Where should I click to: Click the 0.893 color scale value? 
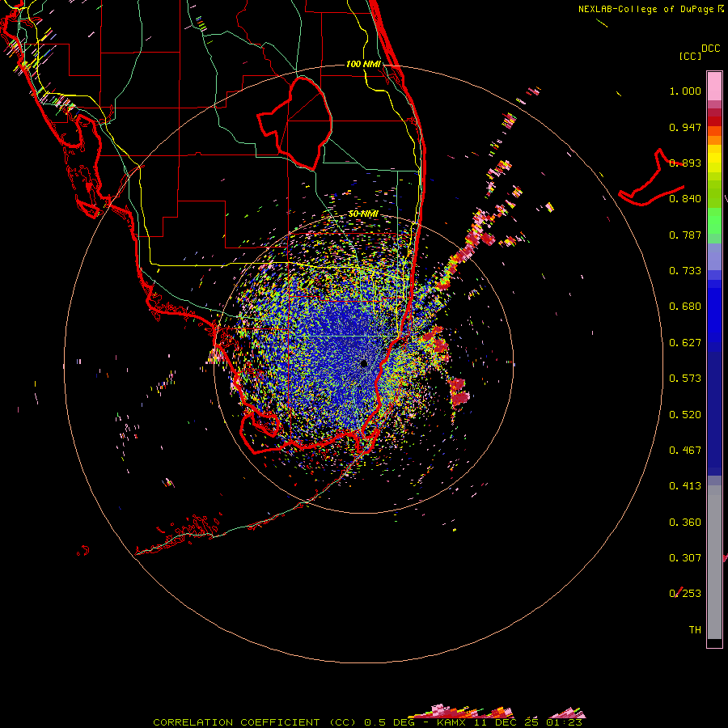[x=685, y=163]
